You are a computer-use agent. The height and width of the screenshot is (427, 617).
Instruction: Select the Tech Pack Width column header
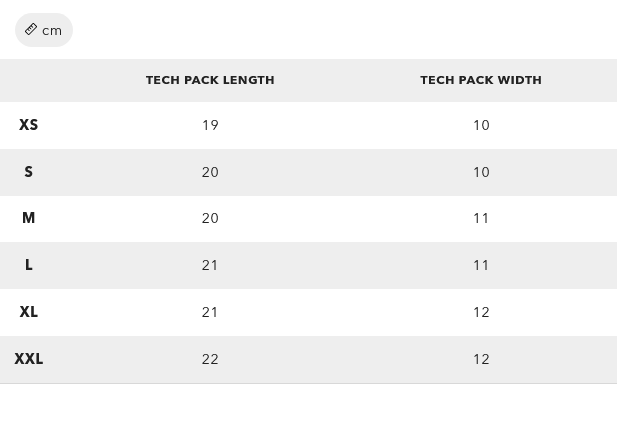481,80
